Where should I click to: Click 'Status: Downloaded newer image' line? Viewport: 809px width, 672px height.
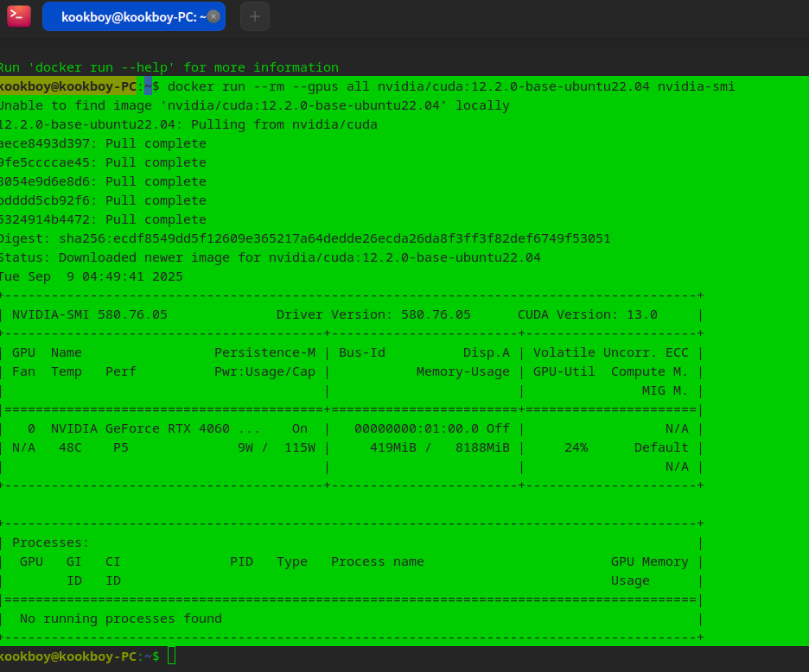271,257
